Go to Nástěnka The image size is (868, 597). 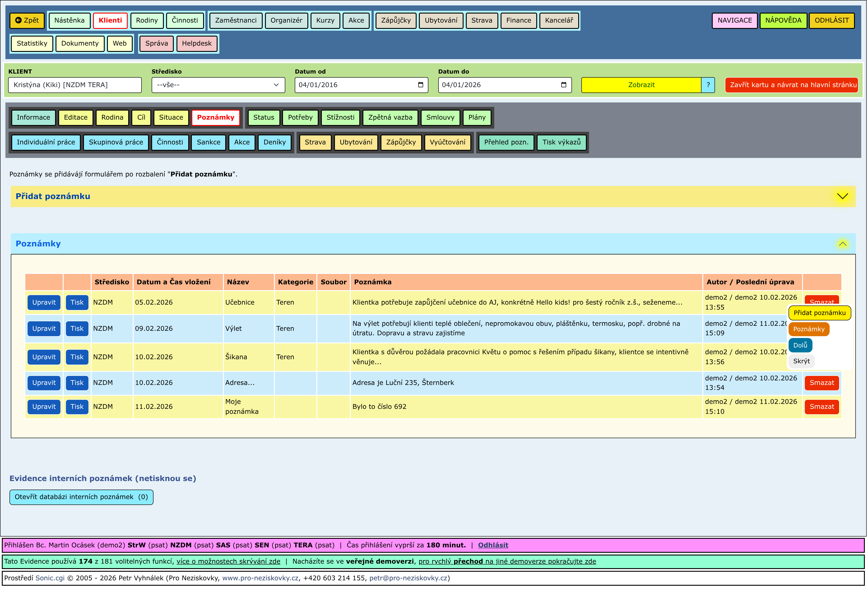pos(70,21)
